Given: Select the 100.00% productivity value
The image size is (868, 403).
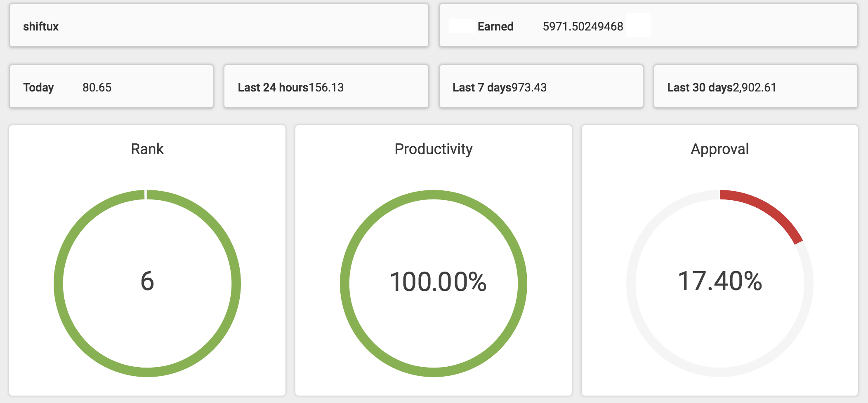Looking at the screenshot, I should (438, 282).
